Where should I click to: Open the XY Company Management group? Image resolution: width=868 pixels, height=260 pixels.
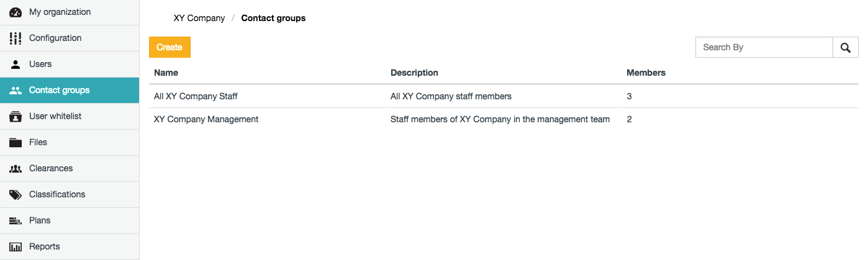point(206,119)
